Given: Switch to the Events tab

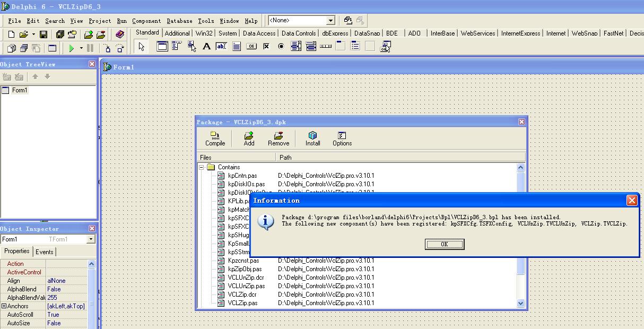Looking at the screenshot, I should tap(45, 252).
